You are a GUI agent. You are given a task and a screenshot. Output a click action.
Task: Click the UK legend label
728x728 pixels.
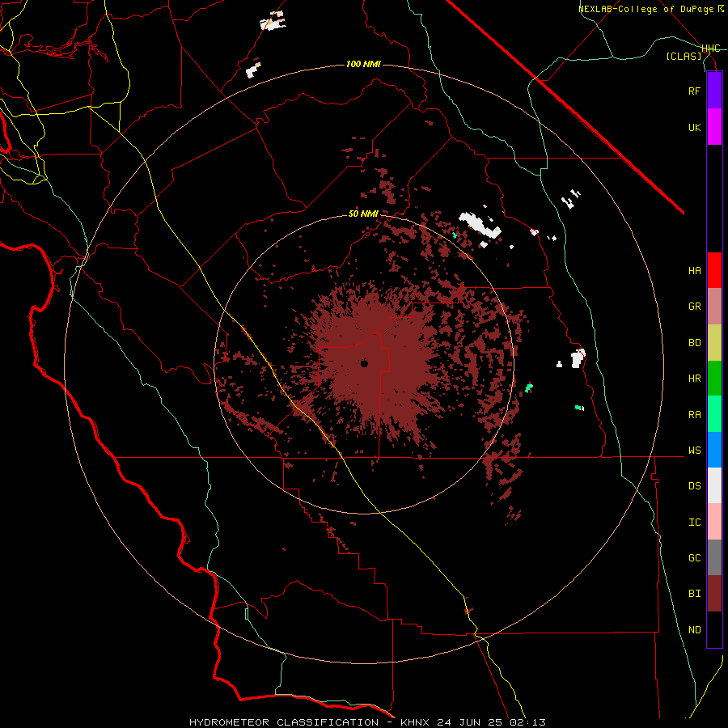[x=694, y=127]
